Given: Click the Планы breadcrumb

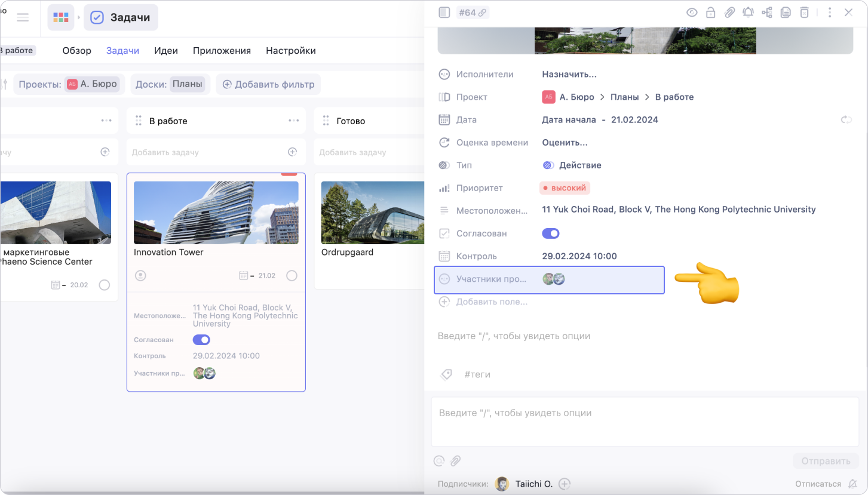Looking at the screenshot, I should pos(624,97).
